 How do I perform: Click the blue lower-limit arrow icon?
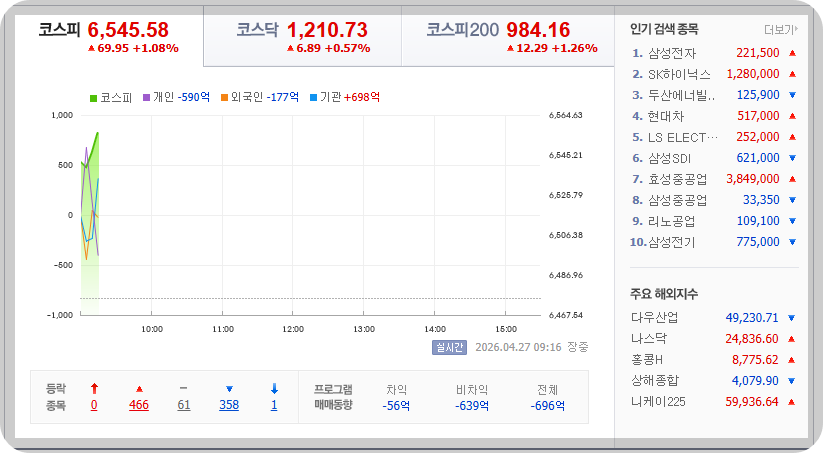[x=274, y=388]
